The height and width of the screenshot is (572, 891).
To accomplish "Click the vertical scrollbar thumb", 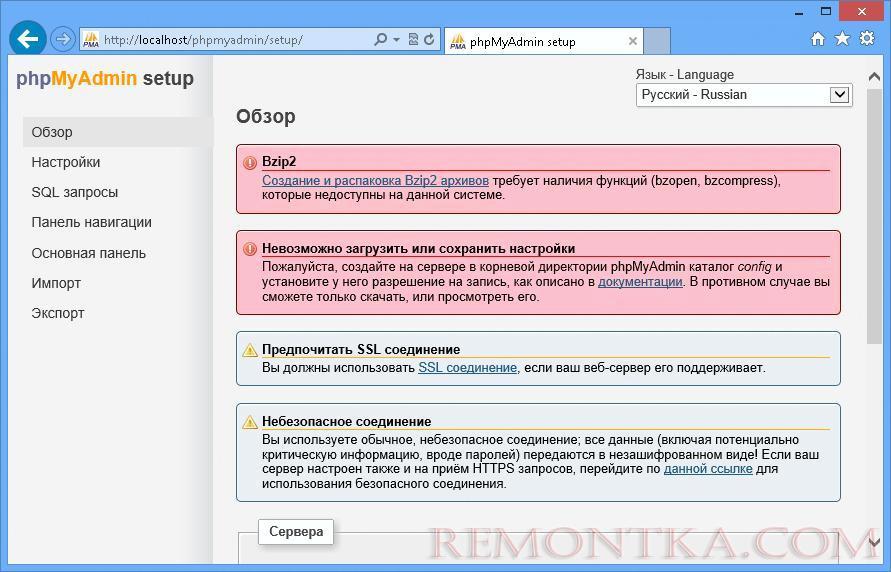I will 875,216.
